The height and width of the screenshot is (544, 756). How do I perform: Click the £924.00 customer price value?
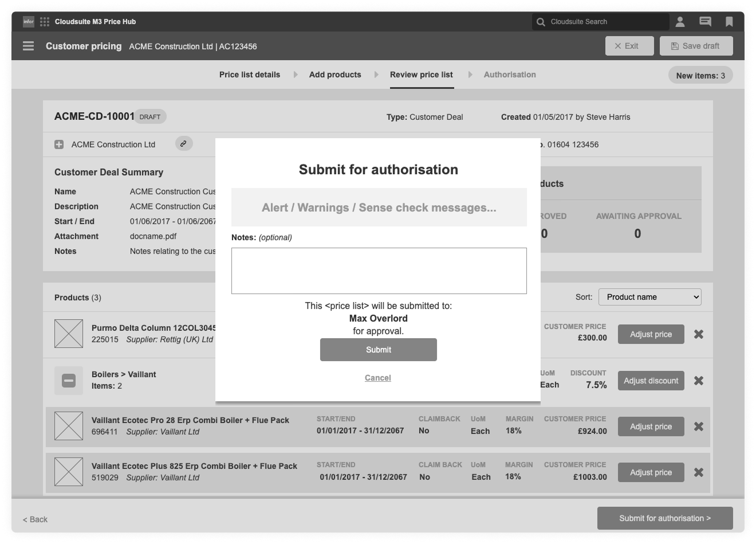592,431
